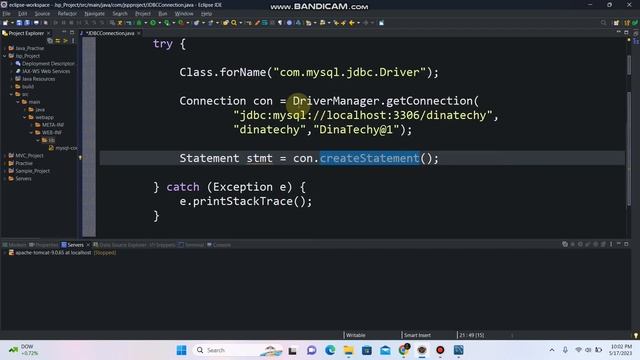Open File Explorer from the taskbar

pos(348,350)
